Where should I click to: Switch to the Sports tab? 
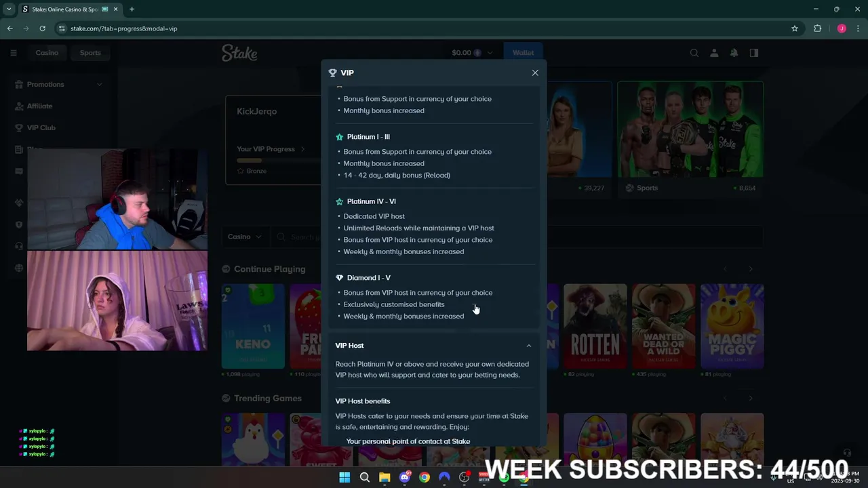click(x=90, y=53)
